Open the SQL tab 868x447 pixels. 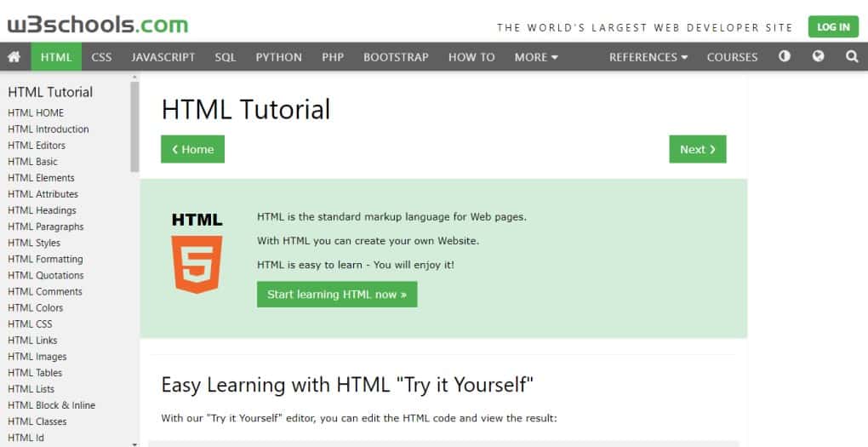coord(226,57)
